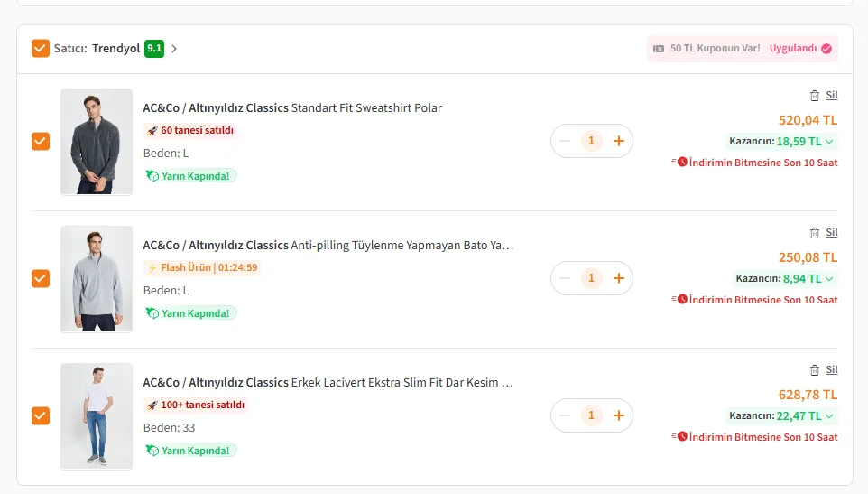Uncheck the Sweatshirt Polar item checkbox
Image resolution: width=868 pixels, height=494 pixels.
[x=41, y=141]
